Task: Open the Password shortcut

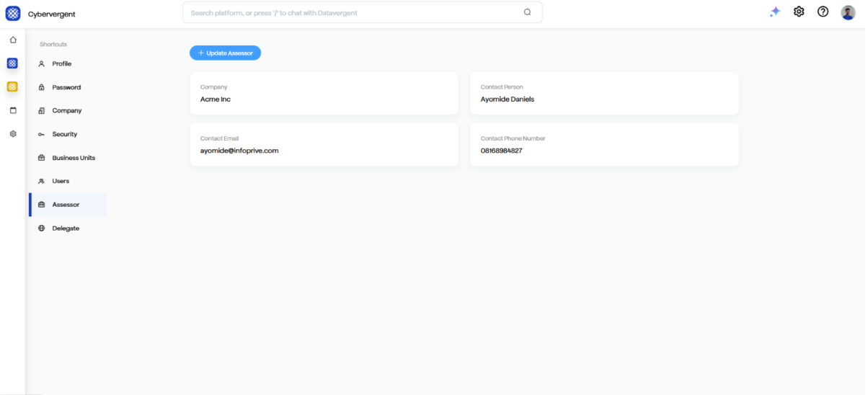Action: [x=68, y=87]
